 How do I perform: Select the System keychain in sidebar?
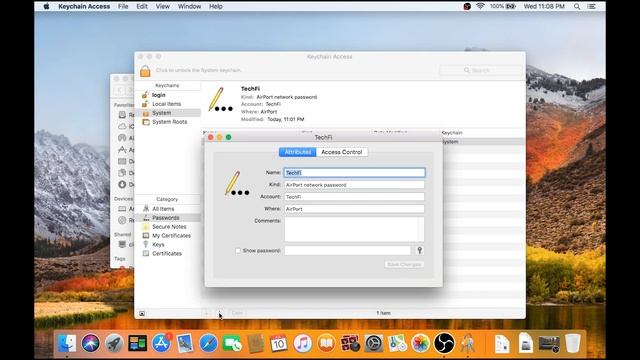point(167,113)
